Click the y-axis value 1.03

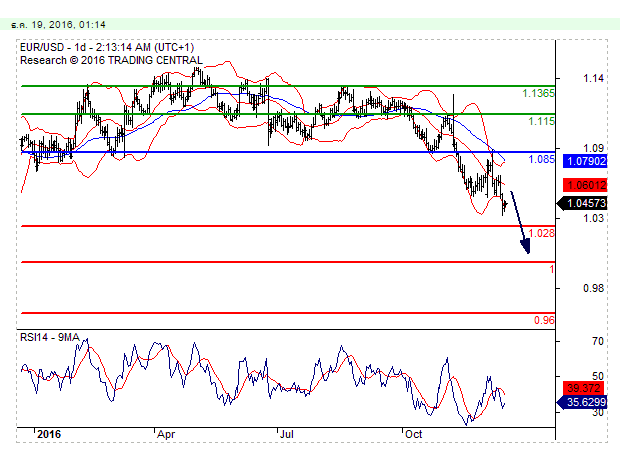[594, 218]
